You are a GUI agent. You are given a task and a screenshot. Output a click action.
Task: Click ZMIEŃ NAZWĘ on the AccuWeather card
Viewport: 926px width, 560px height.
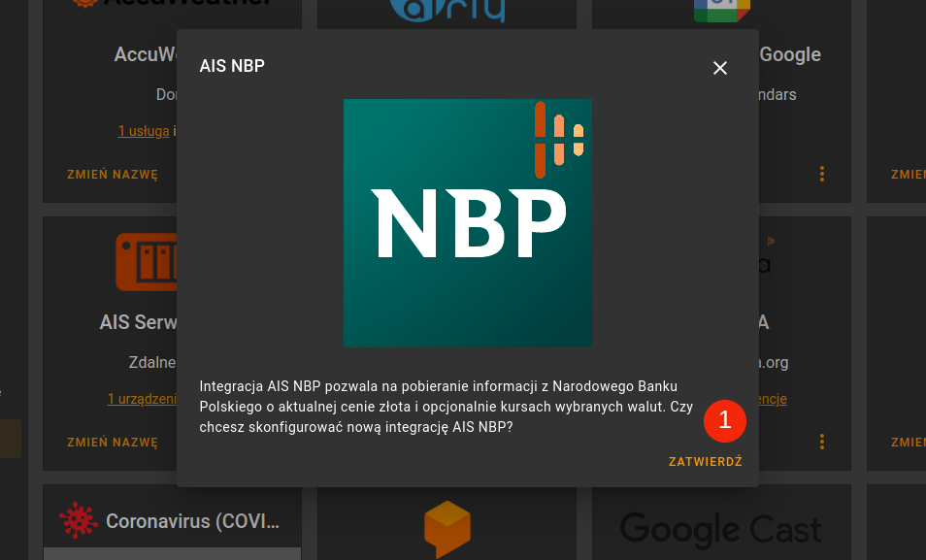coord(113,175)
